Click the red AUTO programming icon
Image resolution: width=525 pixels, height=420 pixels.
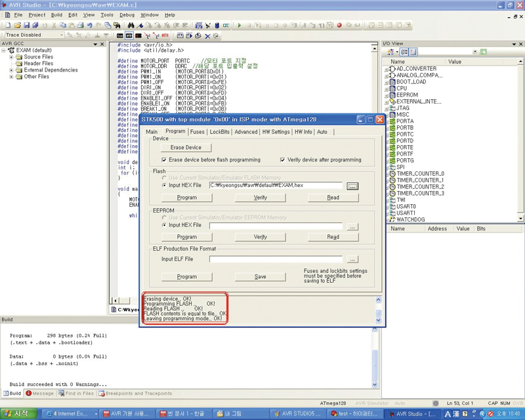coord(165,35)
